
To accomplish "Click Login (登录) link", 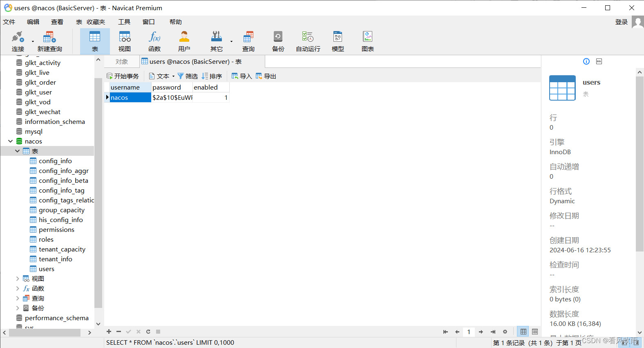I will (622, 22).
